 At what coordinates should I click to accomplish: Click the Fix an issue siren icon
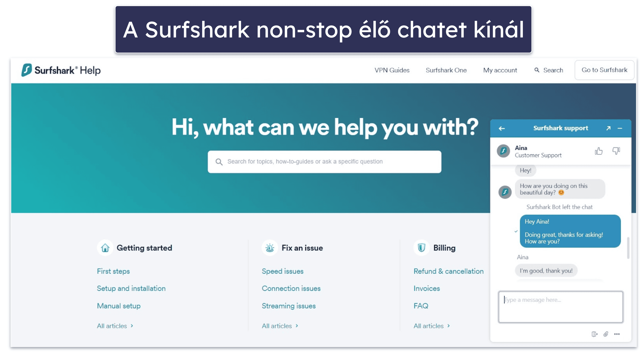tap(270, 248)
